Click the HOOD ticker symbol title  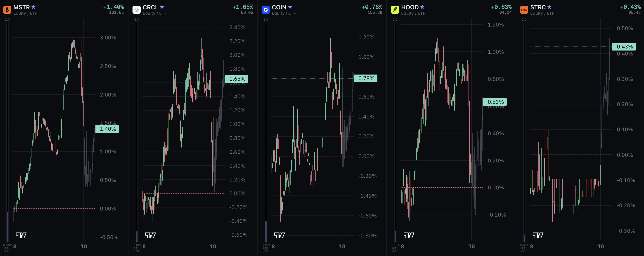(410, 7)
